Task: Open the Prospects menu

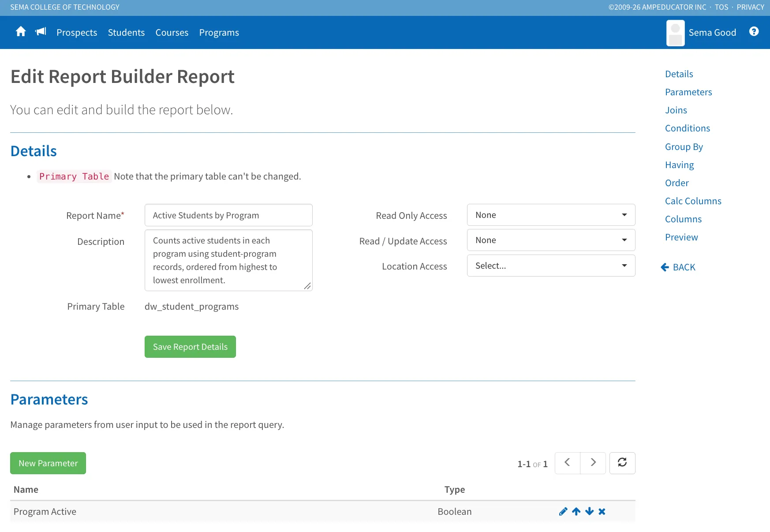Action: click(77, 33)
